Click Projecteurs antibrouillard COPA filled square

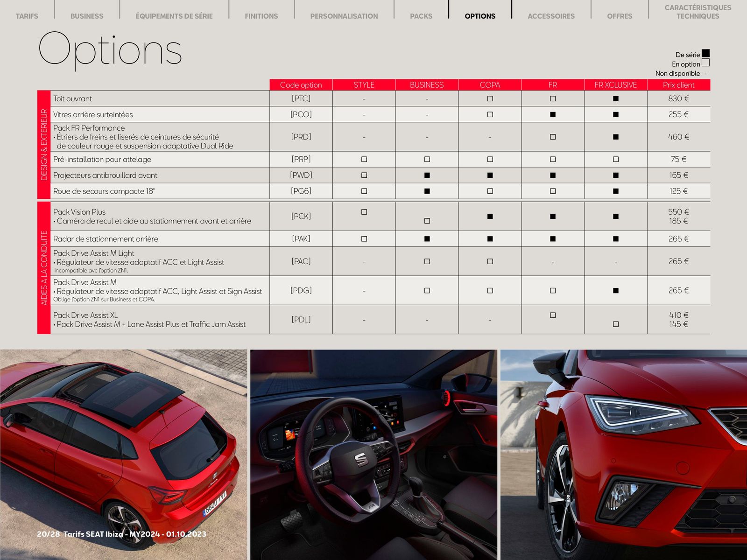coord(490,175)
